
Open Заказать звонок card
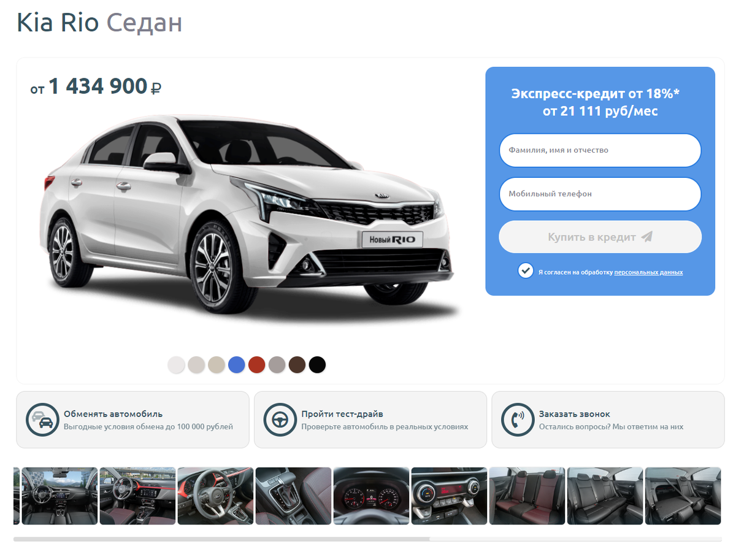[x=608, y=420]
